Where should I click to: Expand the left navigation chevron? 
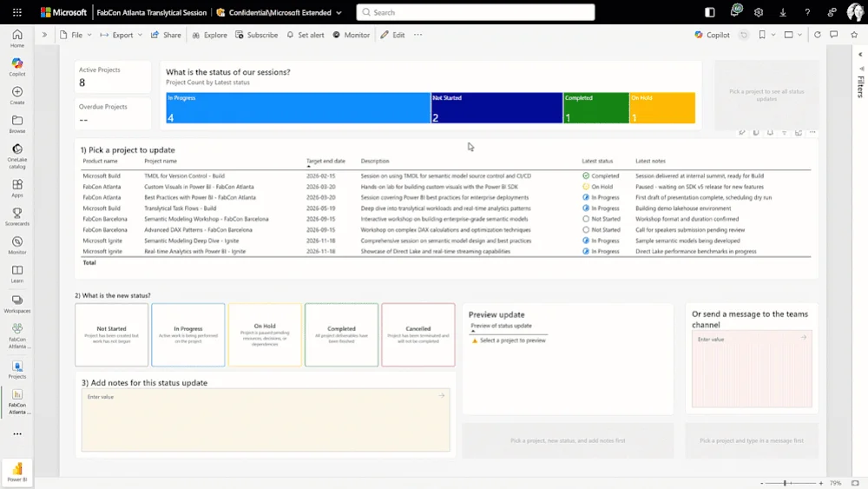pos(44,35)
